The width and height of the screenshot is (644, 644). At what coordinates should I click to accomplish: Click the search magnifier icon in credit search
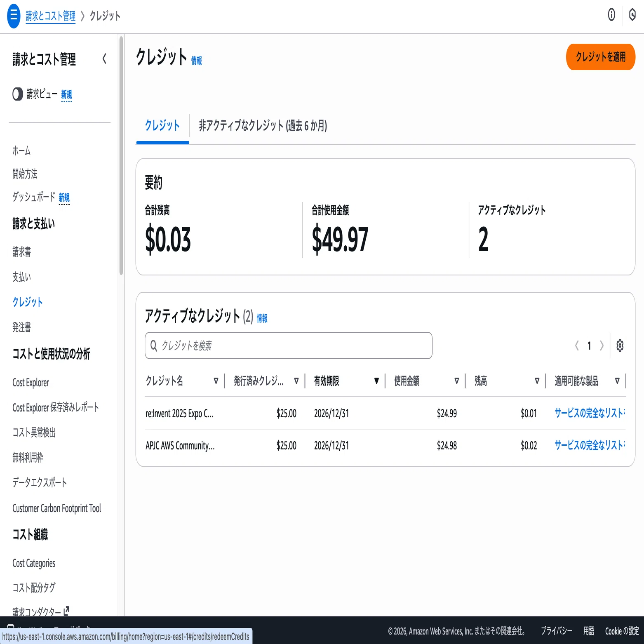[154, 346]
